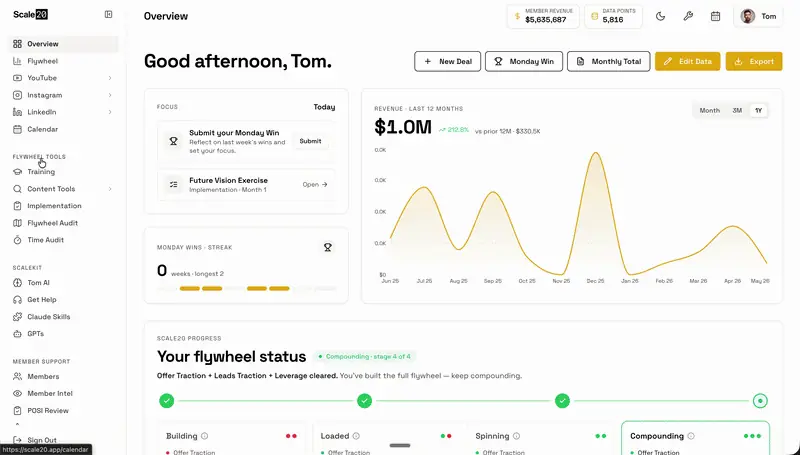
Task: Click the trophy icon in the Monday Wins Streak card
Action: point(328,247)
